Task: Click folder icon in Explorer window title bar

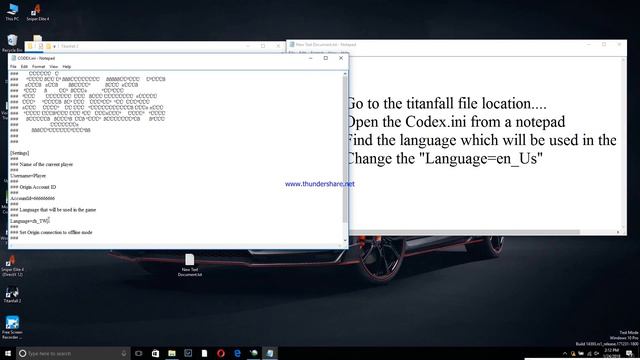Action: [x=30, y=46]
